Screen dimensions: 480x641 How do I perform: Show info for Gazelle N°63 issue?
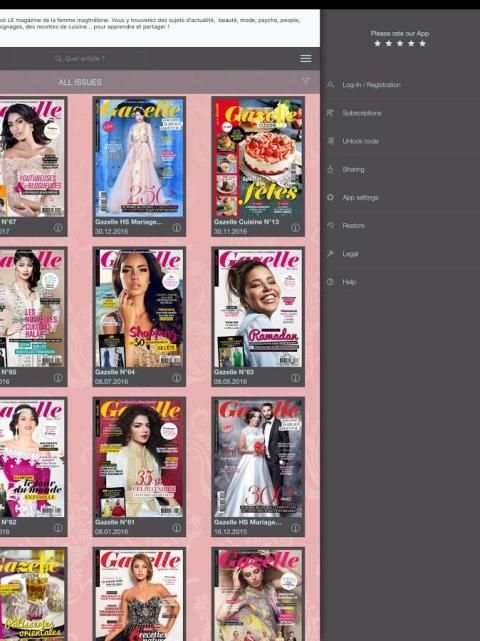click(295, 378)
